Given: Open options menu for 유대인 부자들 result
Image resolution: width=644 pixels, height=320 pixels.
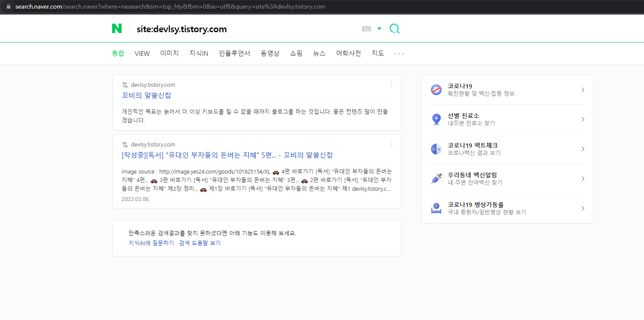Looking at the screenshot, I should pos(391,144).
